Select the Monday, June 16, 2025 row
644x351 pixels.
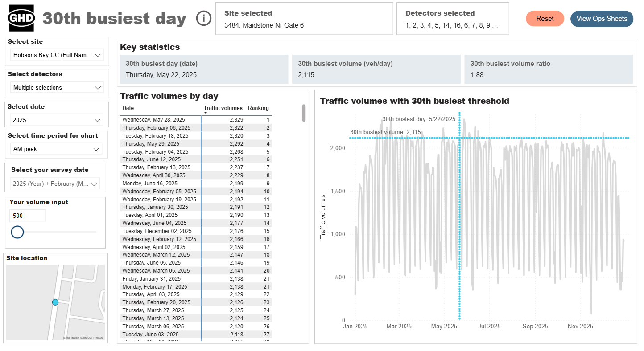coord(196,184)
